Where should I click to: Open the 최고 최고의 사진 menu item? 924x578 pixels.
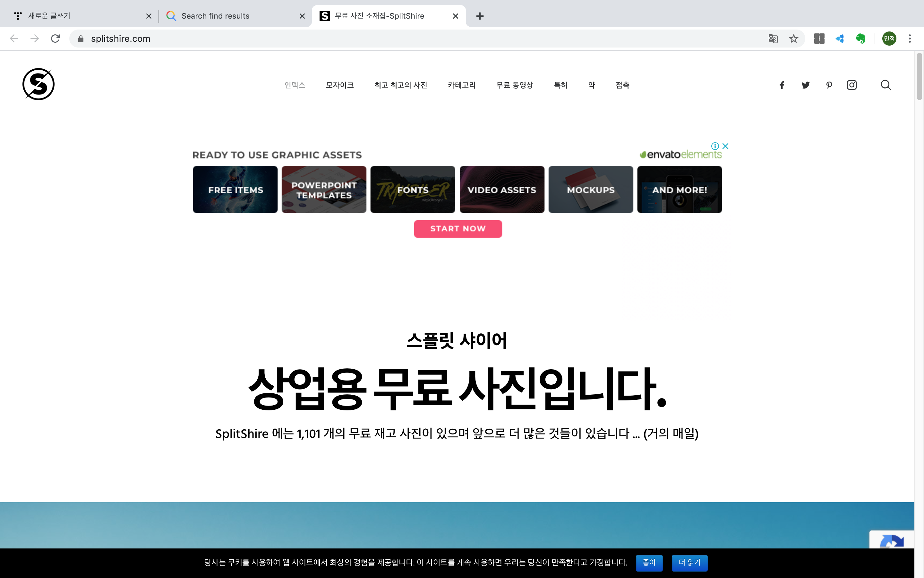pyautogui.click(x=400, y=85)
